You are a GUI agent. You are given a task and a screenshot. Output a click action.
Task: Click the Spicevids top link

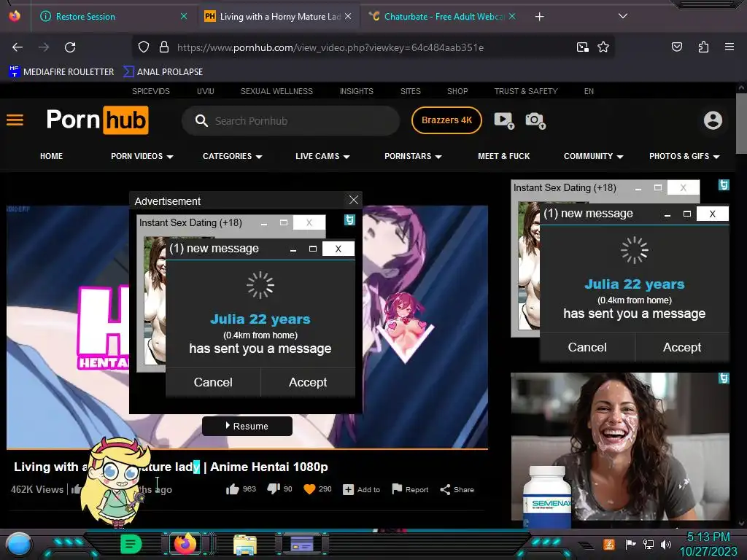(150, 91)
